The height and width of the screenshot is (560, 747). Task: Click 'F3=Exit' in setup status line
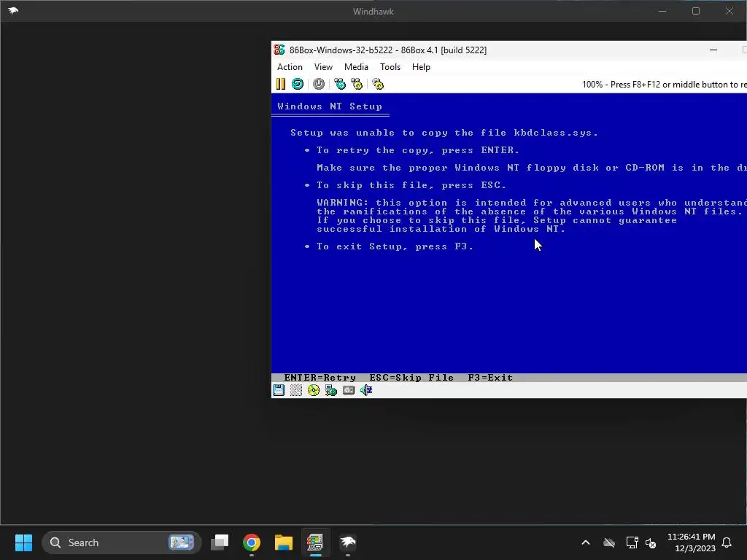(490, 378)
